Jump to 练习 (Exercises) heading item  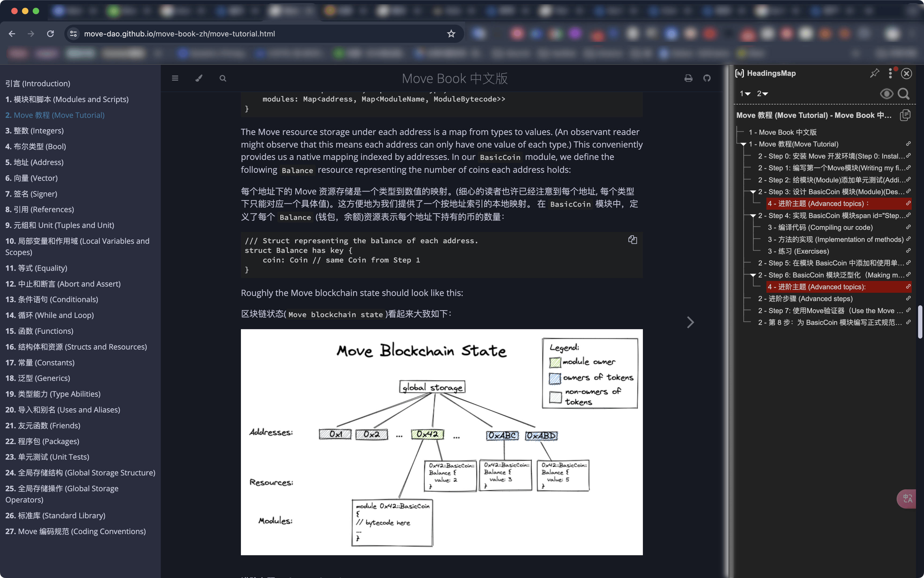[798, 251]
